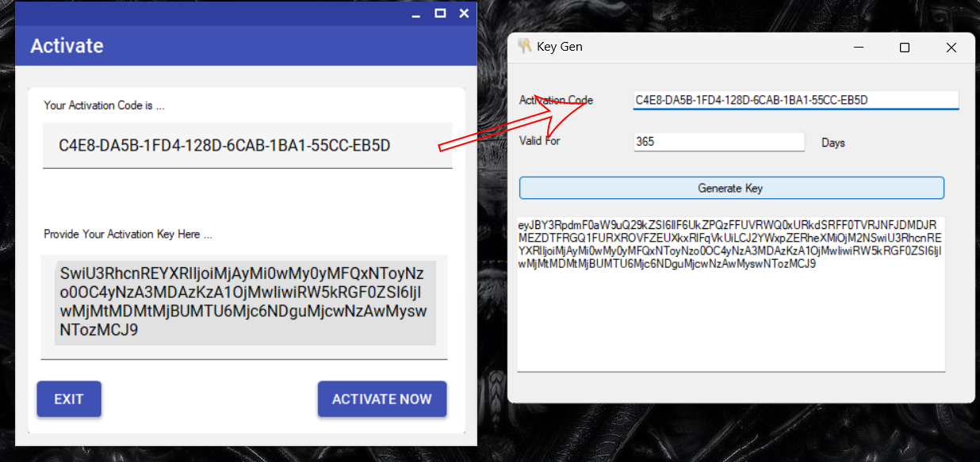Click the ACTIVATE NOW button
The height and width of the screenshot is (462, 980).
click(x=382, y=399)
